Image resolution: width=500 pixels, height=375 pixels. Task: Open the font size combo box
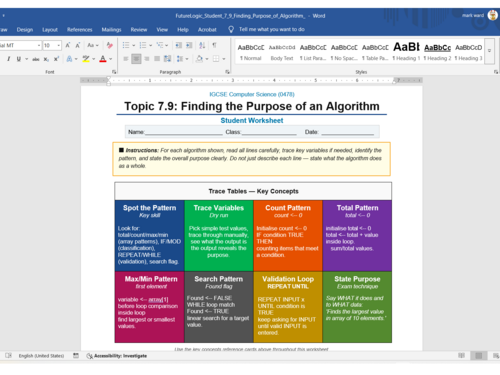coord(52,45)
